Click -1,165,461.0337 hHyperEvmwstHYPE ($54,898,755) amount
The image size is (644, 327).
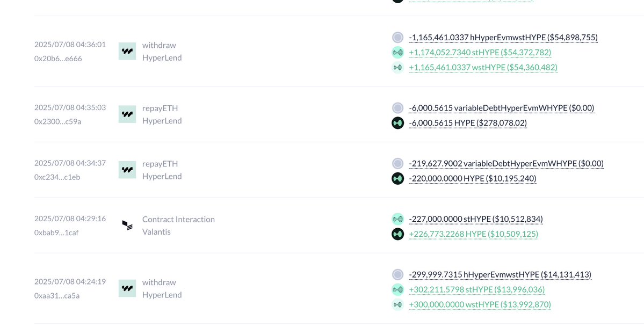503,38
